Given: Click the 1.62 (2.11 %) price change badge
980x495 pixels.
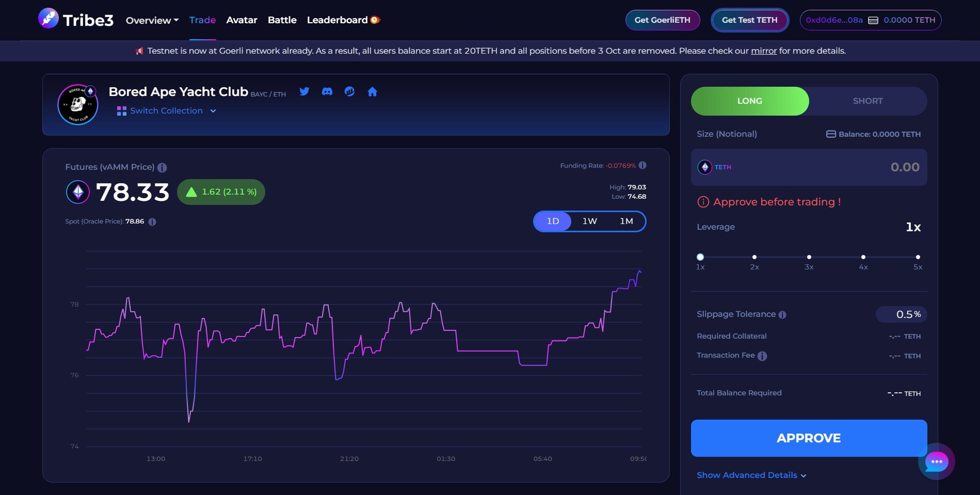Looking at the screenshot, I should (221, 192).
